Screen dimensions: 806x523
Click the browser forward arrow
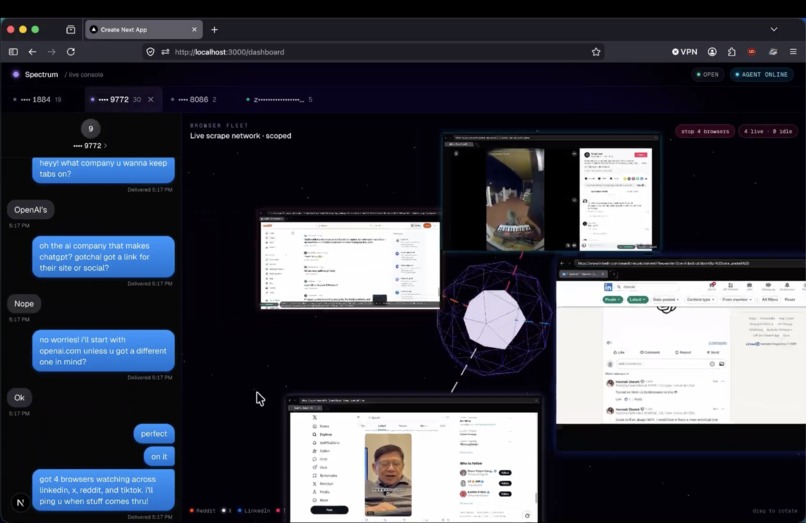coord(51,52)
